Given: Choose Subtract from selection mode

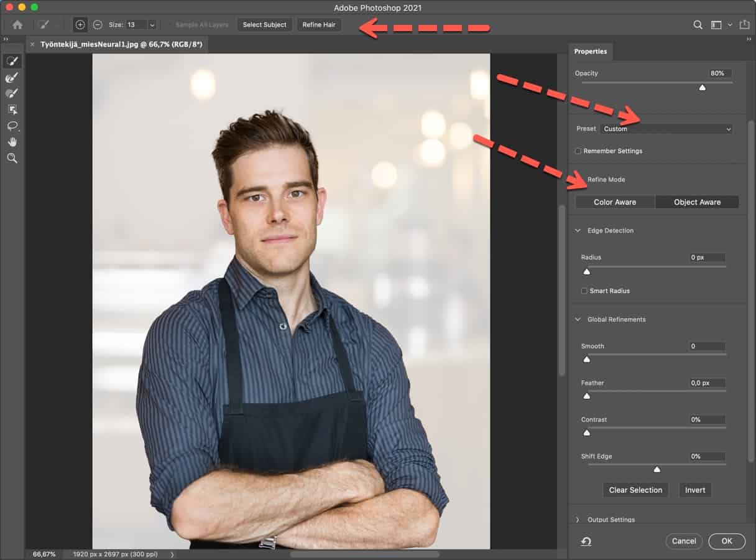Looking at the screenshot, I should pos(98,25).
